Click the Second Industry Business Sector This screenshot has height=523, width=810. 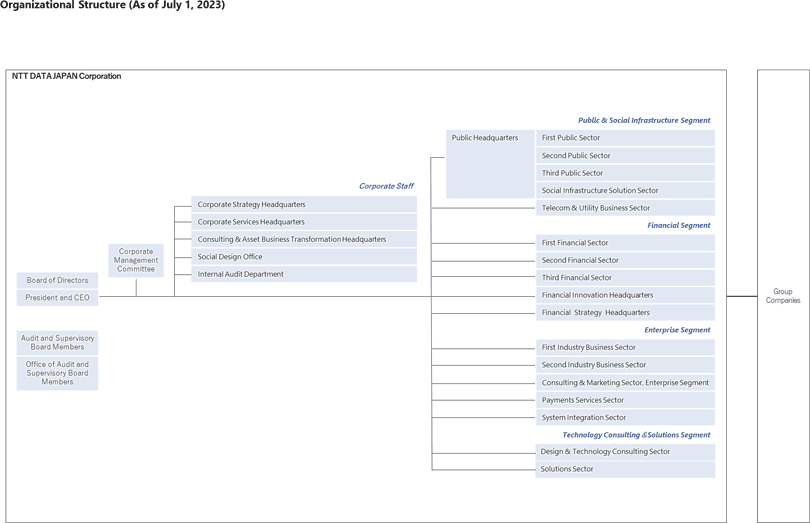point(625,365)
